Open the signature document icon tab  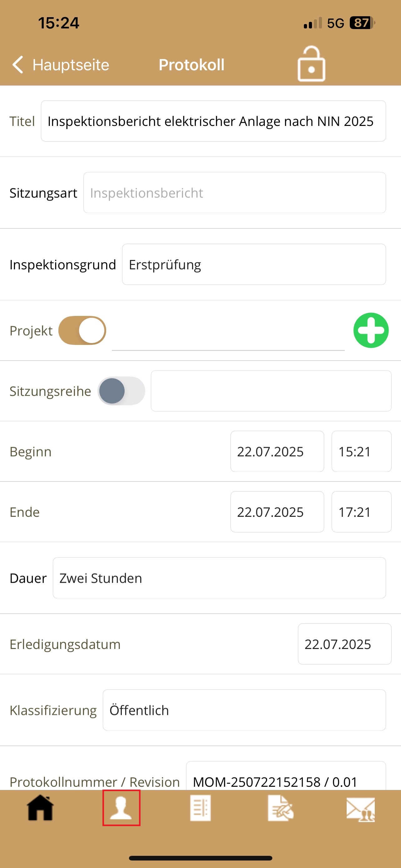(280, 808)
